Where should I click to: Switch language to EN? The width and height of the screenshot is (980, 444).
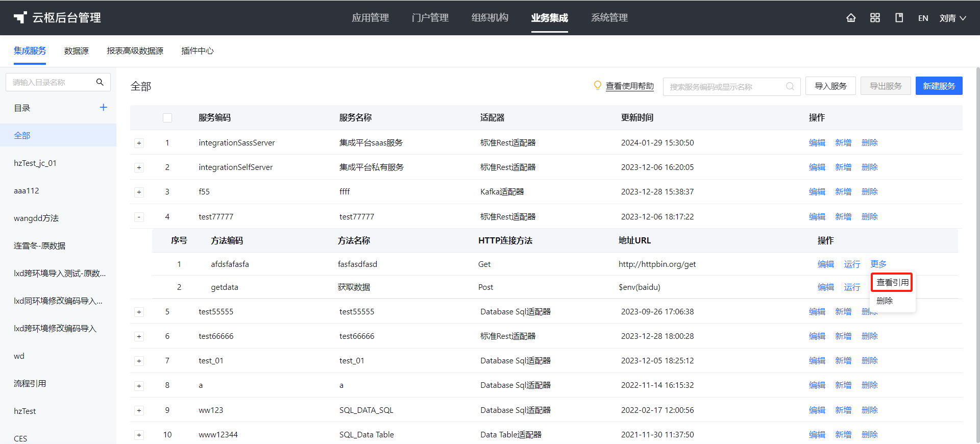pos(923,18)
